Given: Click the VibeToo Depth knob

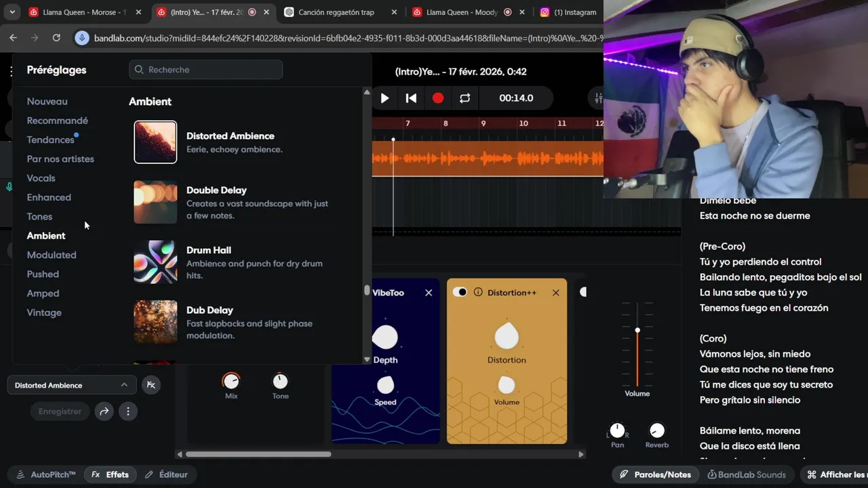Looking at the screenshot, I should pyautogui.click(x=385, y=337).
